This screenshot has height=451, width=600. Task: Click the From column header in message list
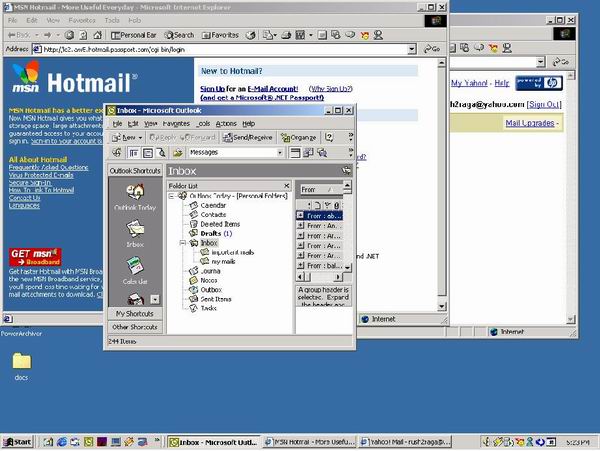320,189
